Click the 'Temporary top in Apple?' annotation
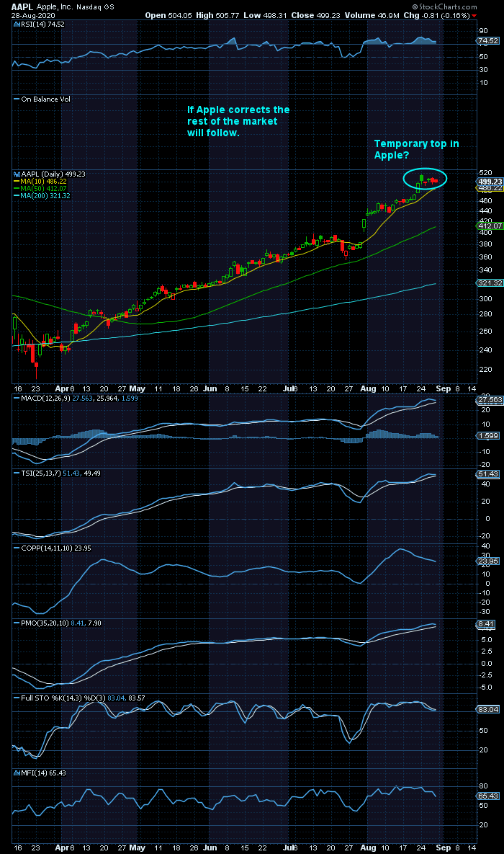504x854 pixels. pyautogui.click(x=416, y=149)
